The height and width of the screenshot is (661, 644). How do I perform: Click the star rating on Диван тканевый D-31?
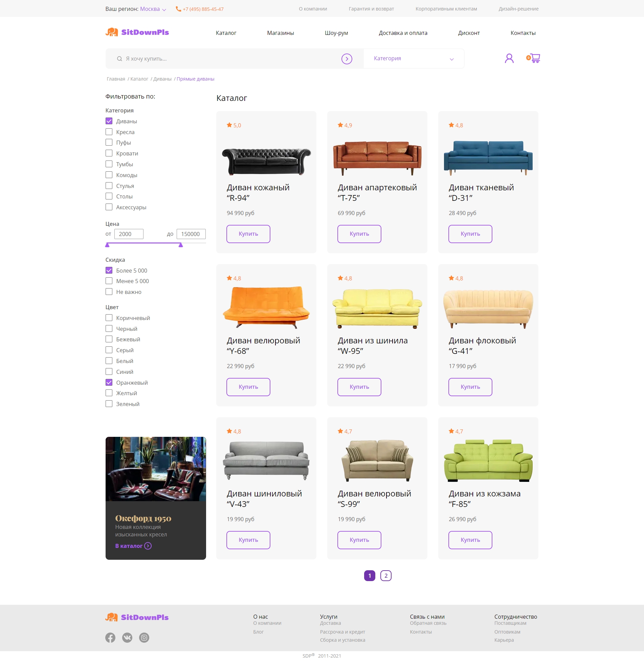pyautogui.click(x=456, y=125)
